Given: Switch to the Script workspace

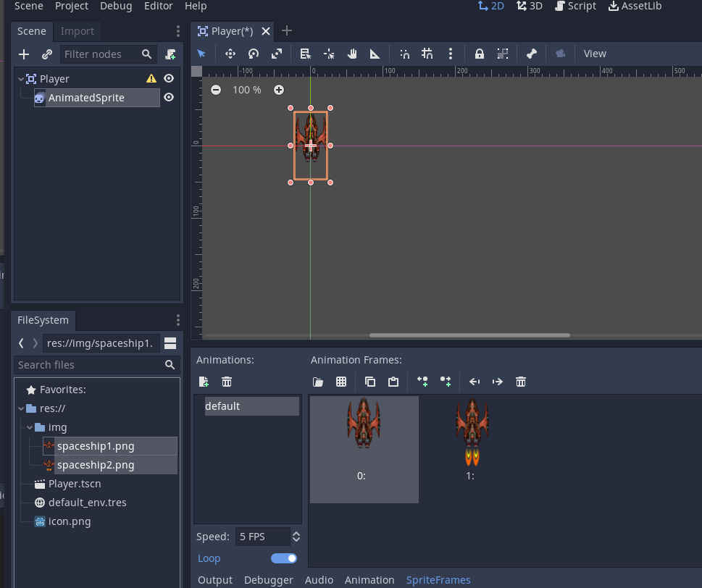Looking at the screenshot, I should point(575,6).
